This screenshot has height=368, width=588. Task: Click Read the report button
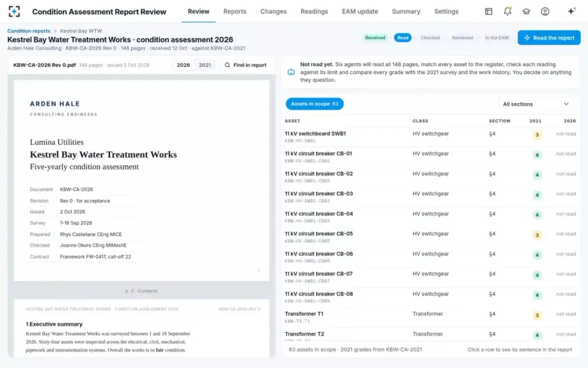coord(549,38)
